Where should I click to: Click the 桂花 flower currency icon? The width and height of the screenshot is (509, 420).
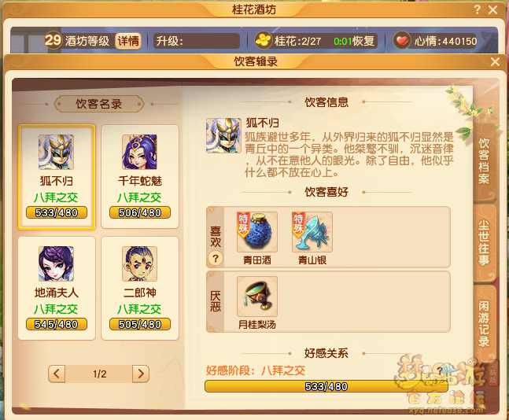tap(263, 40)
